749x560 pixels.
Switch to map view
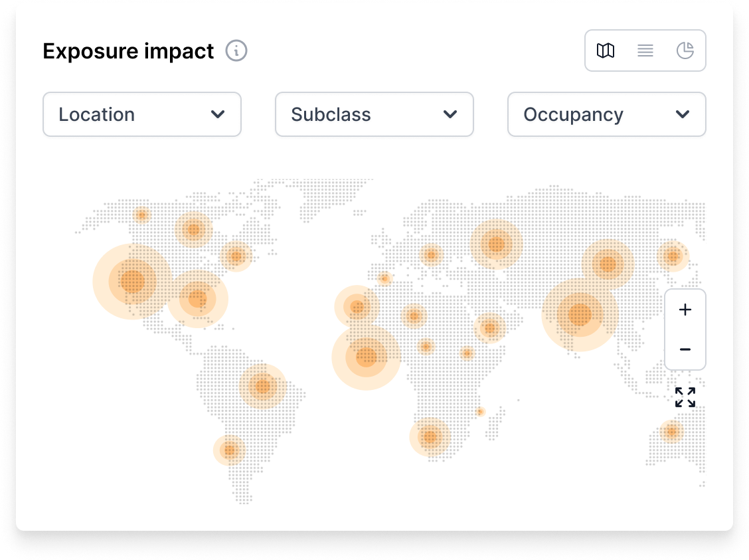[x=606, y=50]
